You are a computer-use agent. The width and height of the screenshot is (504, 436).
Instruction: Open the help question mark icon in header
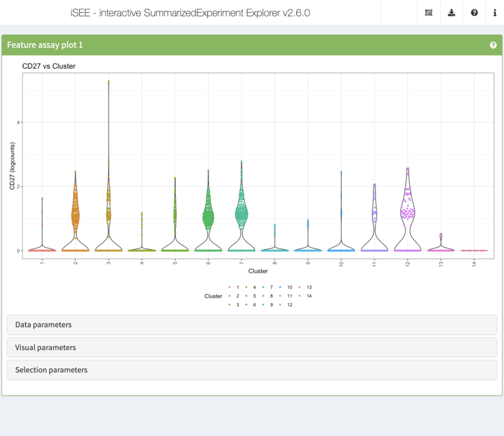474,13
